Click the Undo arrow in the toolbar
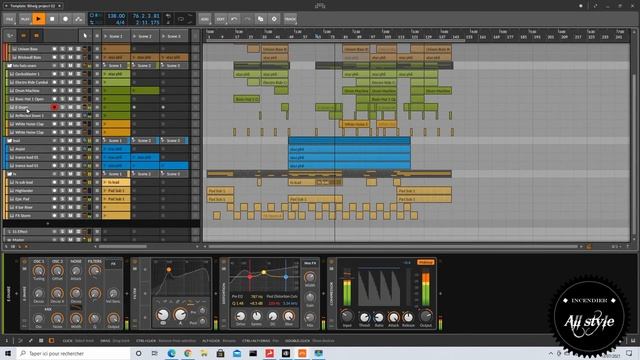 coord(234,19)
